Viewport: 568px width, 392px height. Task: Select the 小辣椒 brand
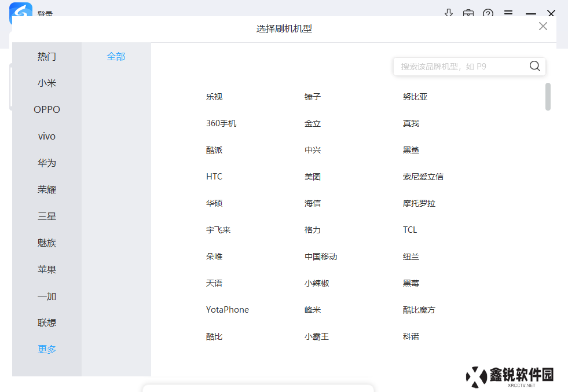316,283
